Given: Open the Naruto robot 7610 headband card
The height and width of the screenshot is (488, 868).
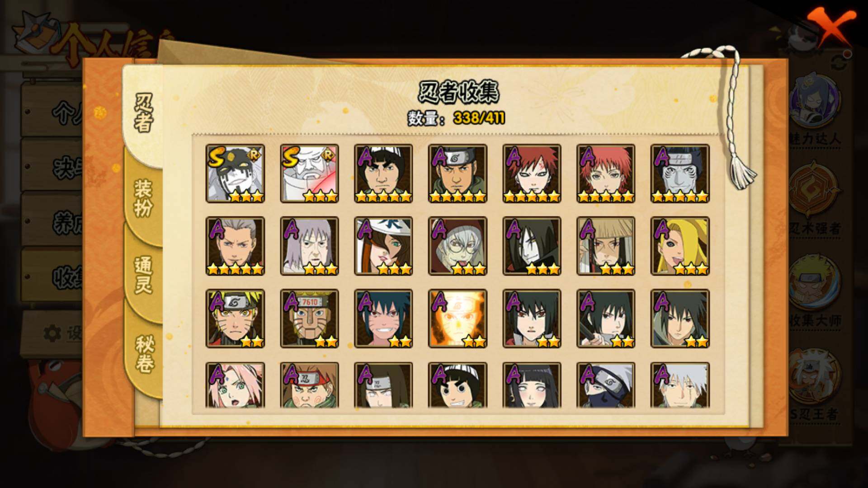Looking at the screenshot, I should [x=309, y=319].
